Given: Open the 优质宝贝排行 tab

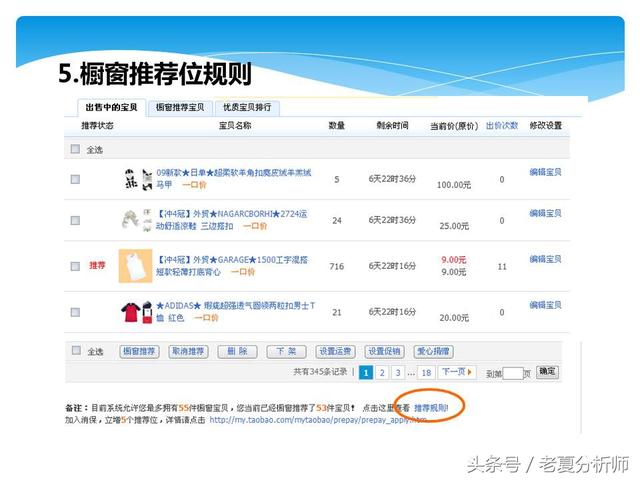Looking at the screenshot, I should (x=246, y=108).
